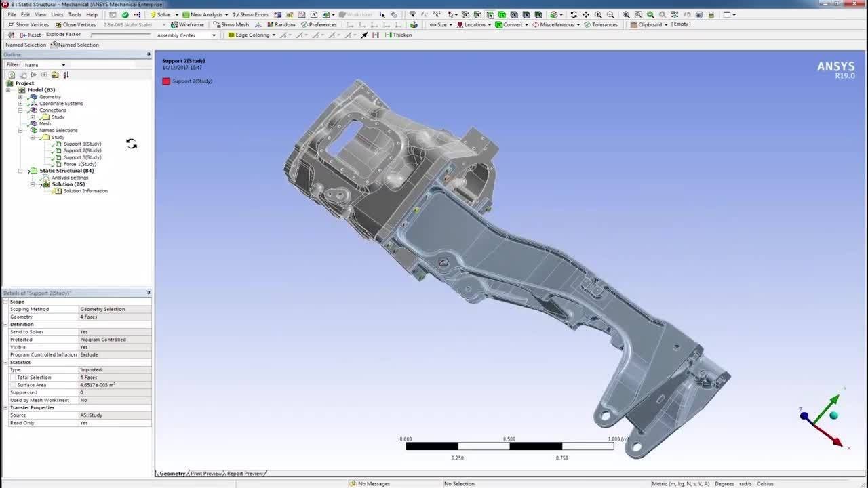The height and width of the screenshot is (488, 868).
Task: Click the triad ISO view ball
Action: [x=833, y=415]
